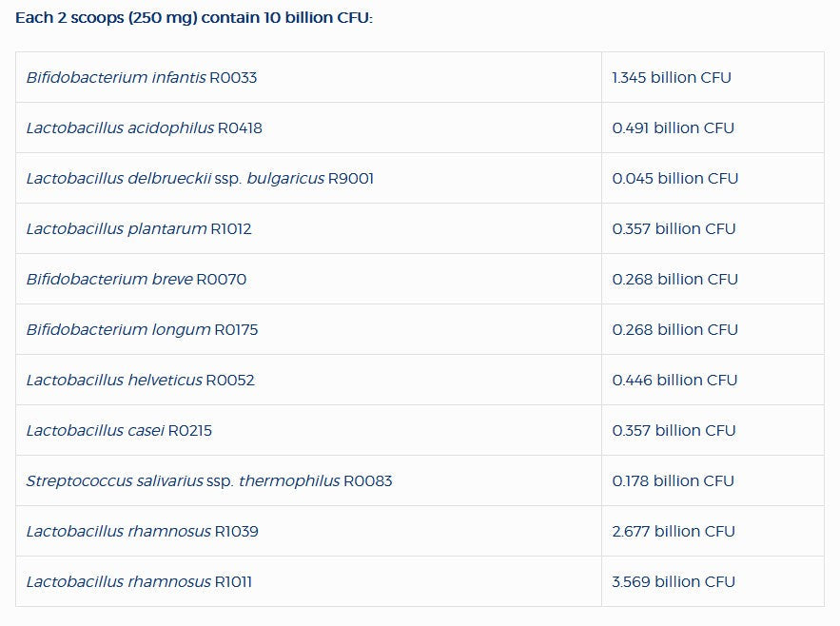Click the 1.345 billion CFU value
The height and width of the screenshot is (626, 840).
tap(672, 78)
